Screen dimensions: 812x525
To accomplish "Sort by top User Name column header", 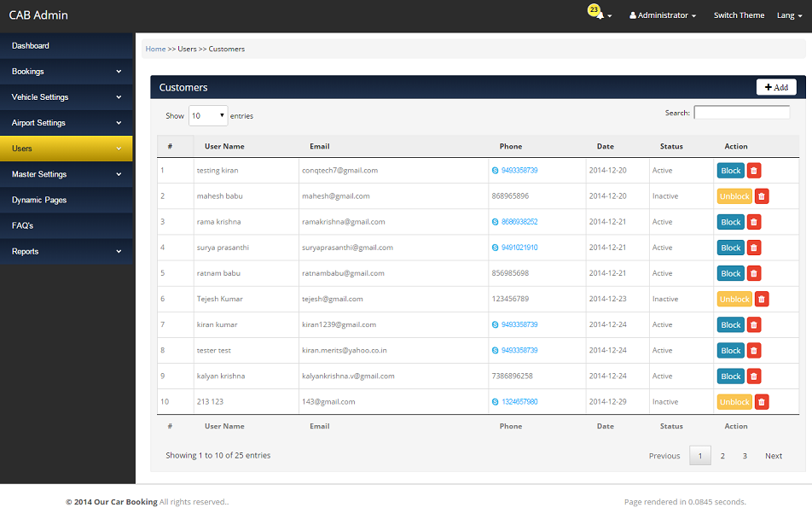I will (224, 146).
